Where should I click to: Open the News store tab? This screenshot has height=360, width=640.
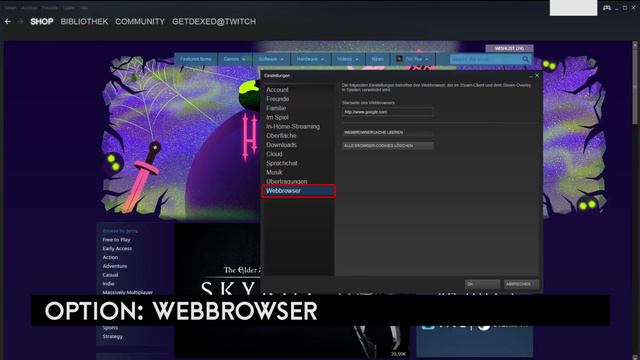point(378,59)
